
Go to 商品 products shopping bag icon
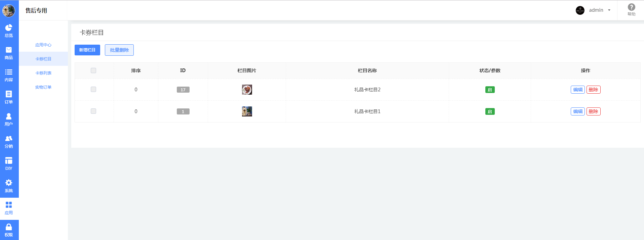pos(9,50)
